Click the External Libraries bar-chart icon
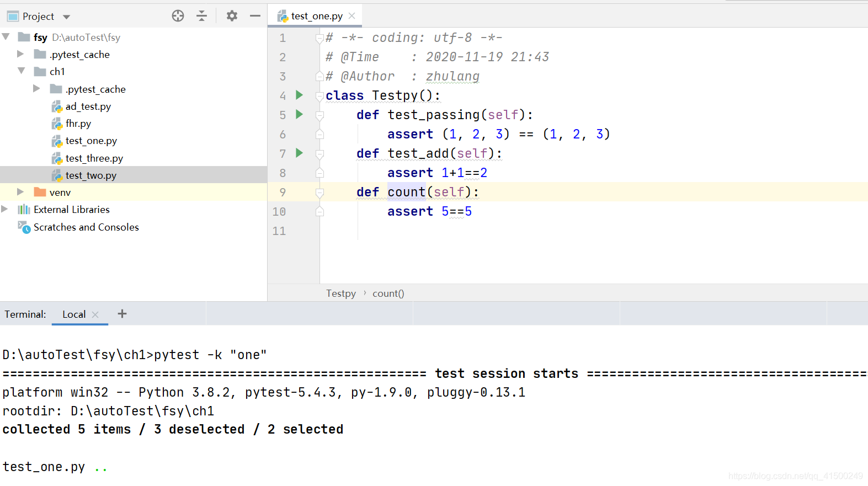The height and width of the screenshot is (486, 868). click(x=24, y=209)
